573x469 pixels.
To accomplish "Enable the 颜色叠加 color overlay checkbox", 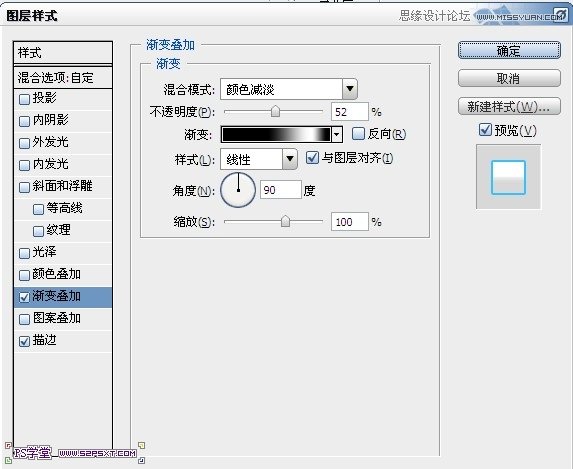I will pyautogui.click(x=24, y=275).
